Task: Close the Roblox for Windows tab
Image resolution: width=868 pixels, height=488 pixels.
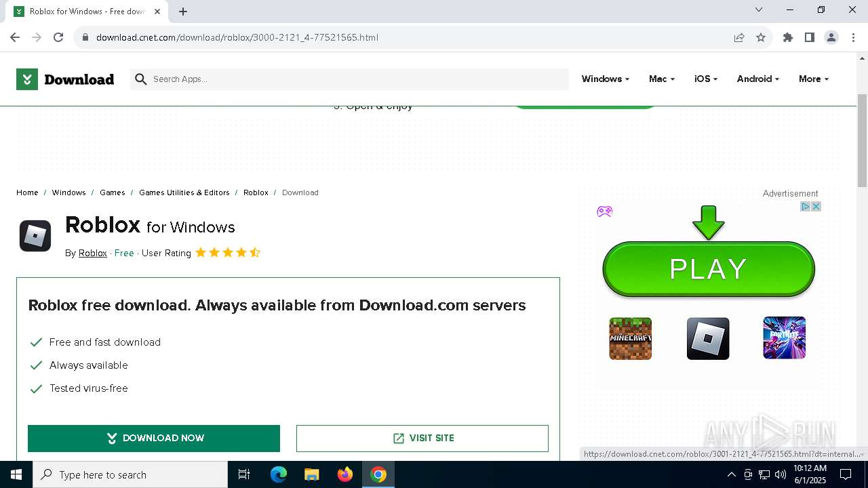Action: pyautogui.click(x=157, y=12)
